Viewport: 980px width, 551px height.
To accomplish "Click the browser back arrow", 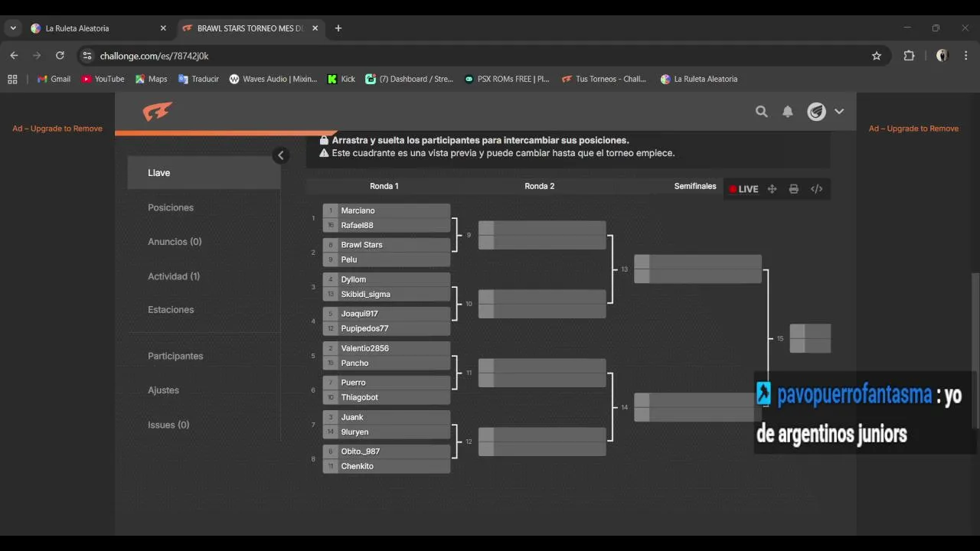I will coord(14,56).
